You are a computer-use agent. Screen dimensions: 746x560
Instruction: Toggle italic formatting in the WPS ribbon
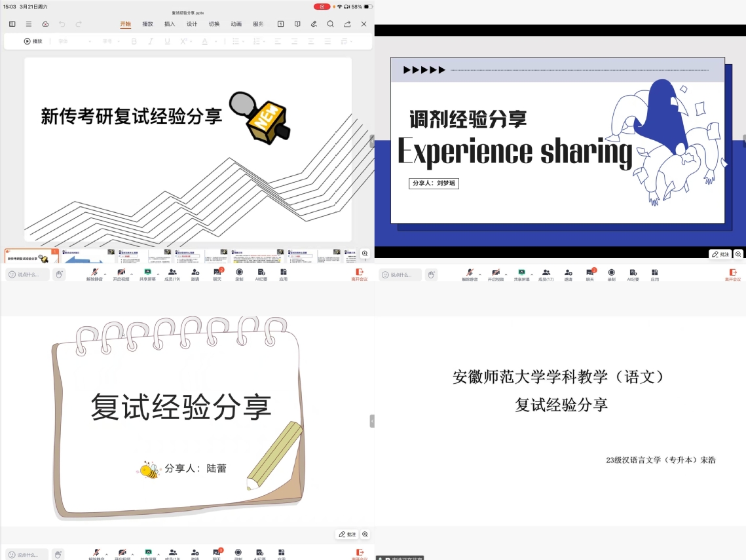tap(151, 41)
